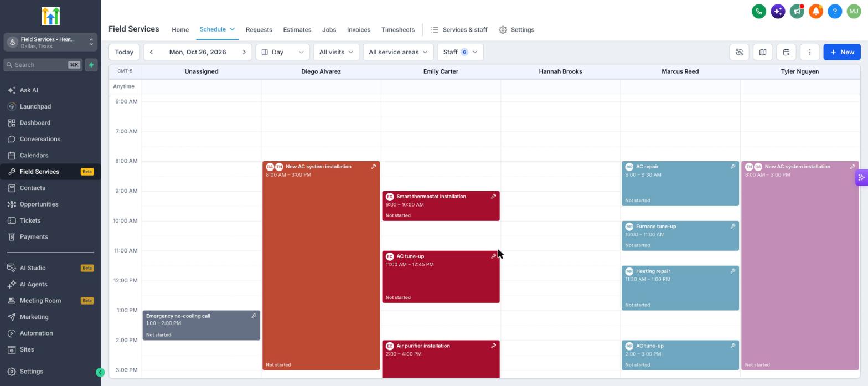Open Calendars in sidebar
This screenshot has width=868, height=386.
50,156
